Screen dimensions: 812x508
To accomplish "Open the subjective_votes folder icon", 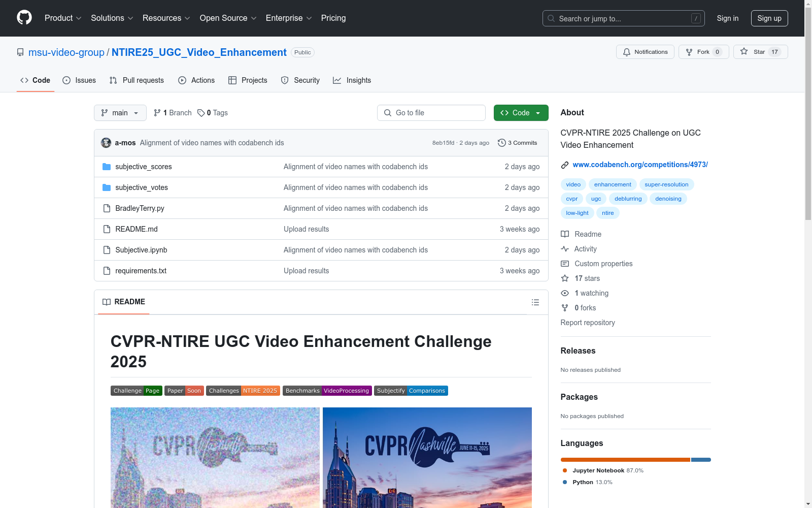I will click(107, 187).
